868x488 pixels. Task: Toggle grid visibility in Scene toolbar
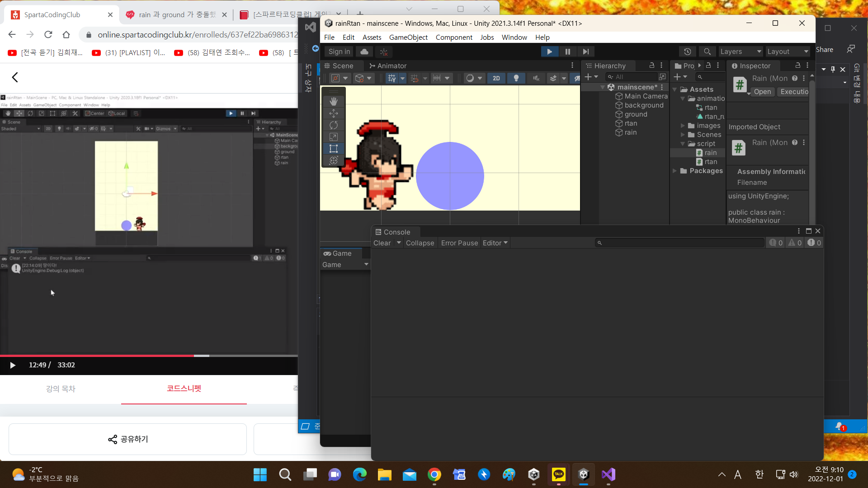point(392,78)
